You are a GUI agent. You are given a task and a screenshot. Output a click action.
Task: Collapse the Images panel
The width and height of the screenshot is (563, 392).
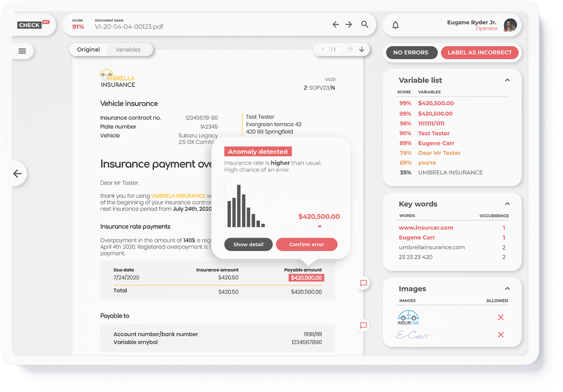507,288
